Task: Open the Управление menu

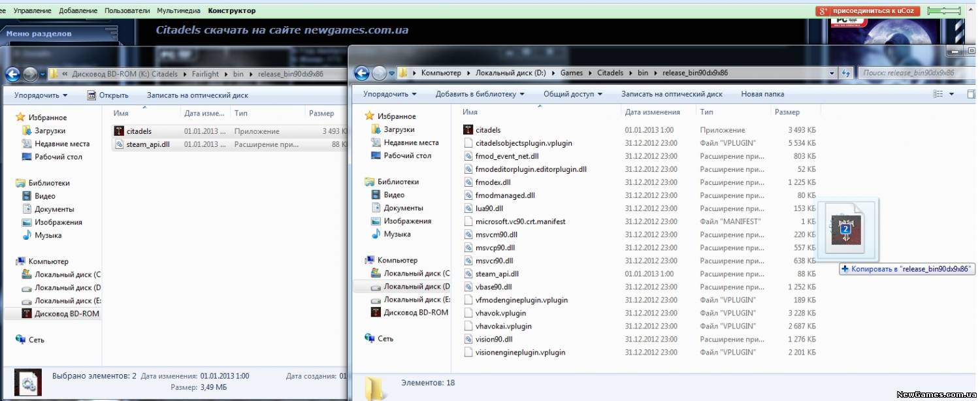Action: coord(34,10)
